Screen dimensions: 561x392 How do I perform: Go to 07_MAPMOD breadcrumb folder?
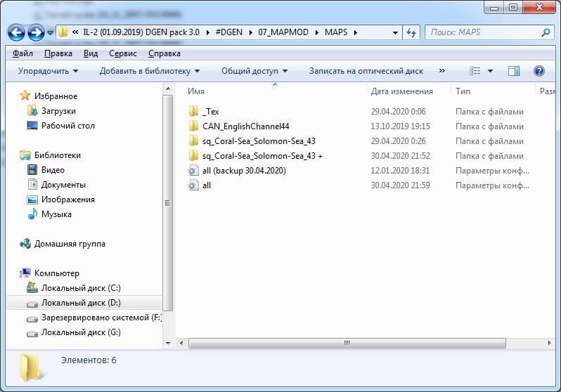coord(283,32)
